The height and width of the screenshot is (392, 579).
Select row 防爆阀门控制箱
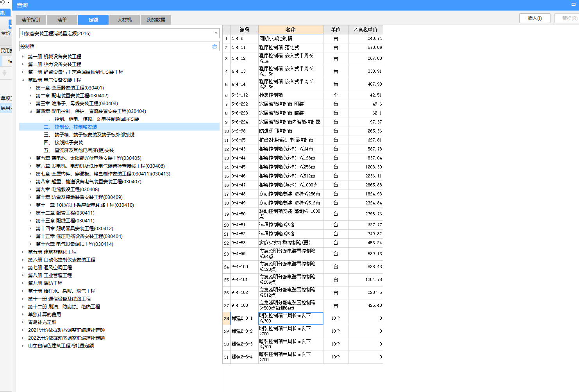coord(291,131)
